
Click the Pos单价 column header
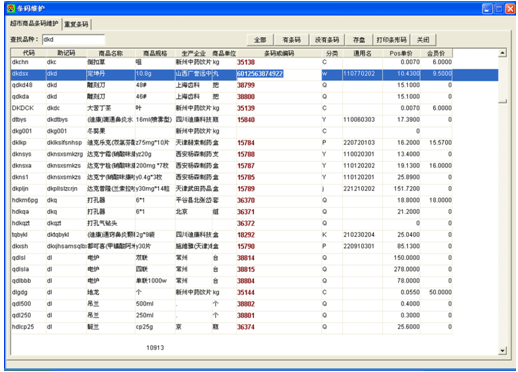401,53
